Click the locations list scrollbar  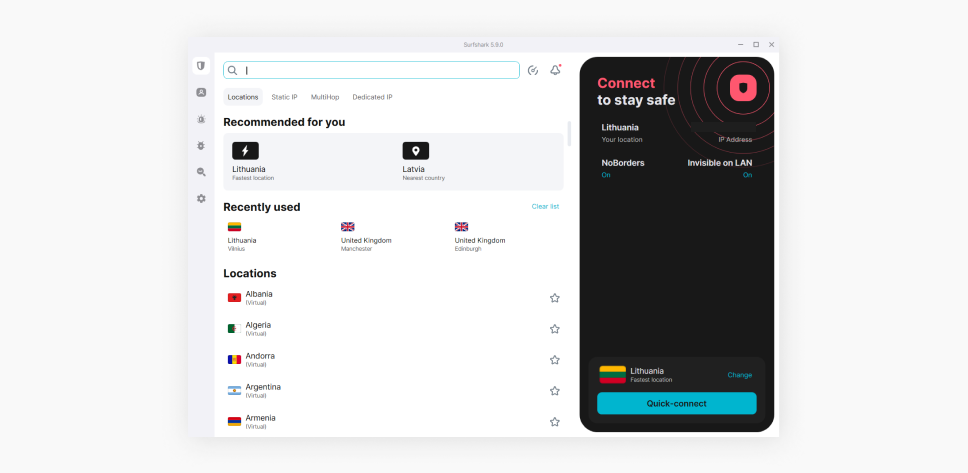point(569,133)
